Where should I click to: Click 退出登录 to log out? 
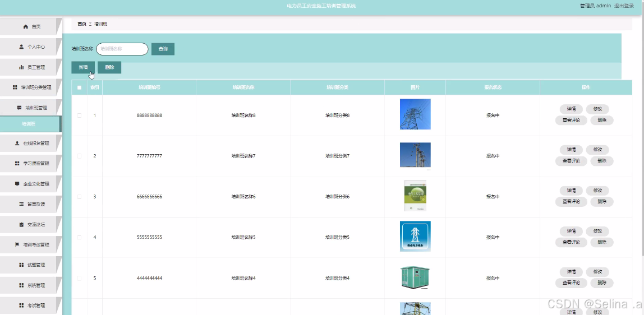click(624, 6)
